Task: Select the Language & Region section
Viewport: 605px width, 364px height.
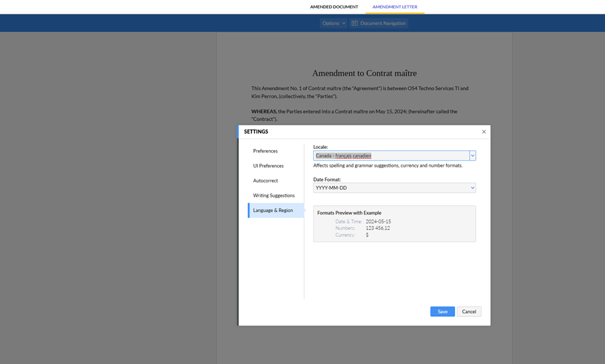Action: point(276,211)
